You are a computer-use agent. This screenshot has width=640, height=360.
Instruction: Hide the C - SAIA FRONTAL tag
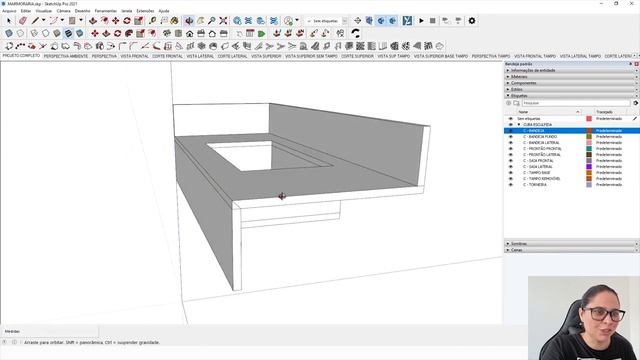[510, 160]
